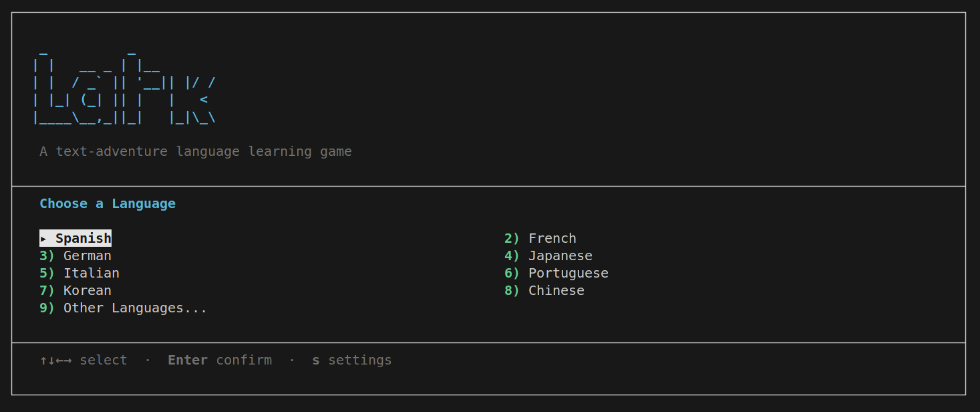
Task: Pick German as the learning language
Action: pos(87,255)
